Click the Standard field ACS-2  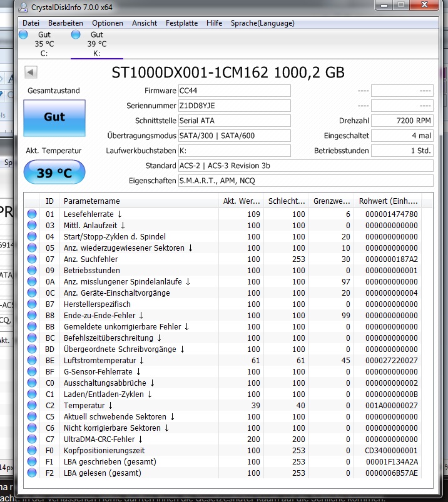(x=306, y=166)
